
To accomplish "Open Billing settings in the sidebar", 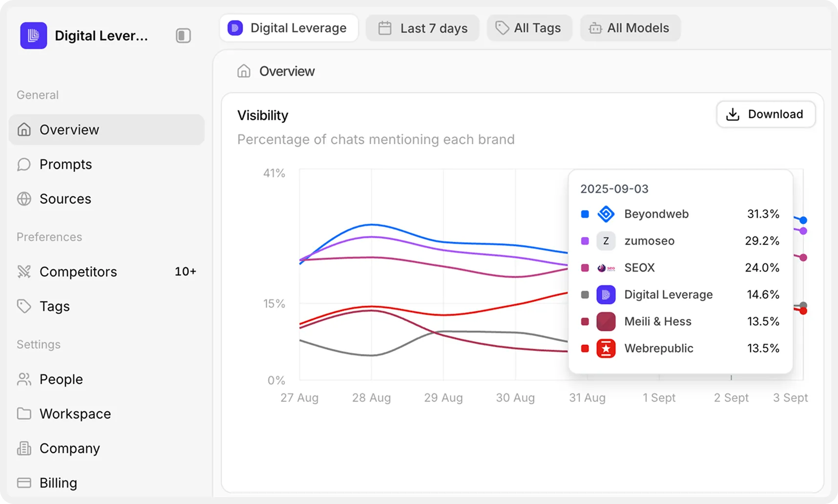I will point(106,483).
